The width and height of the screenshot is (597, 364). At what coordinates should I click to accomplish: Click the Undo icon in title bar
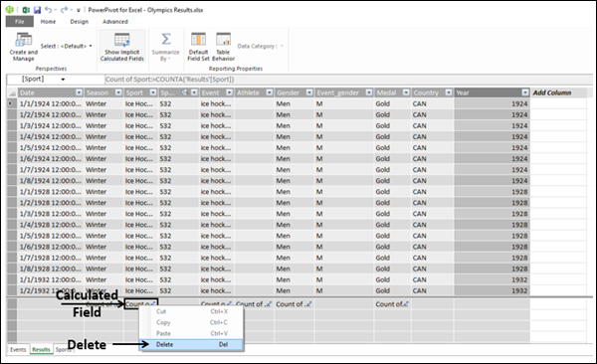(x=48, y=10)
